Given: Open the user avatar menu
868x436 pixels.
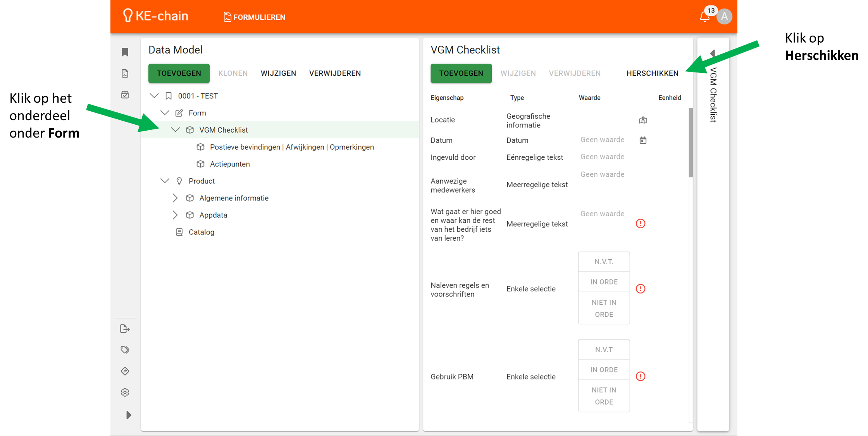Looking at the screenshot, I should [724, 17].
